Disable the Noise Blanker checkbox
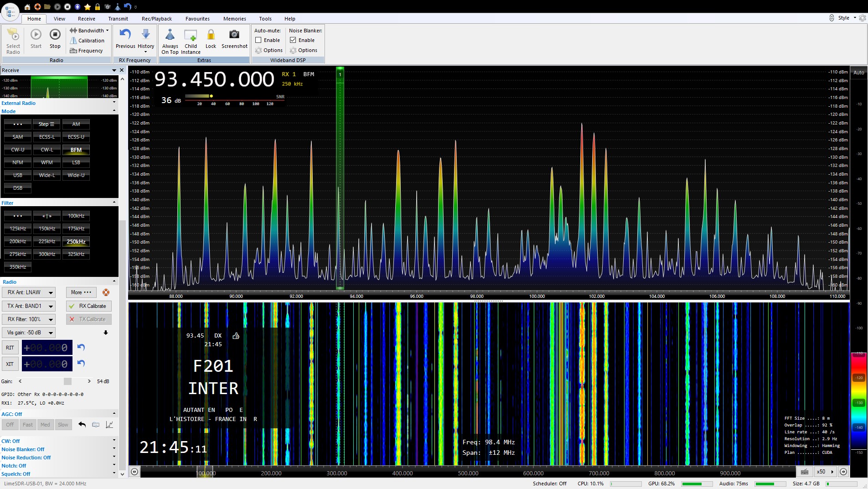This screenshot has height=489, width=868. pos(293,40)
